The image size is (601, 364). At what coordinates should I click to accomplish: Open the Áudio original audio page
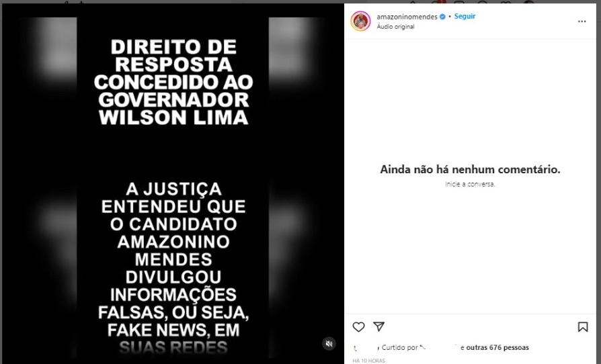click(395, 26)
